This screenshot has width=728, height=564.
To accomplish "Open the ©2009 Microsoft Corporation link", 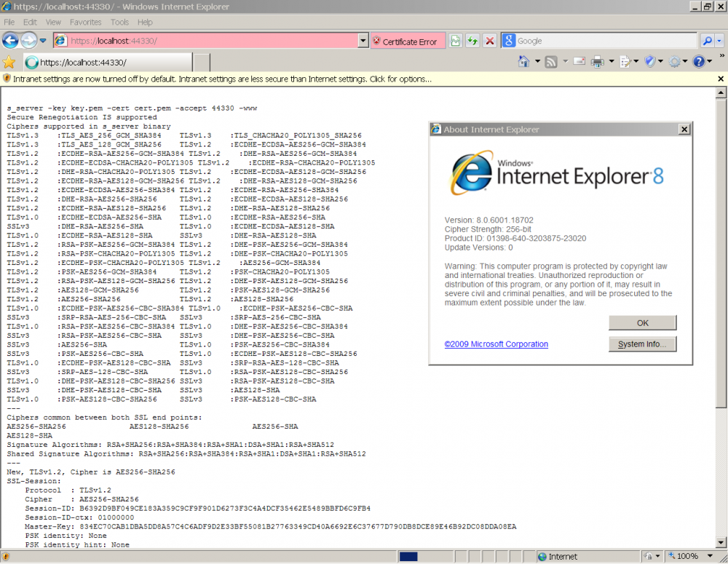I will tap(496, 344).
